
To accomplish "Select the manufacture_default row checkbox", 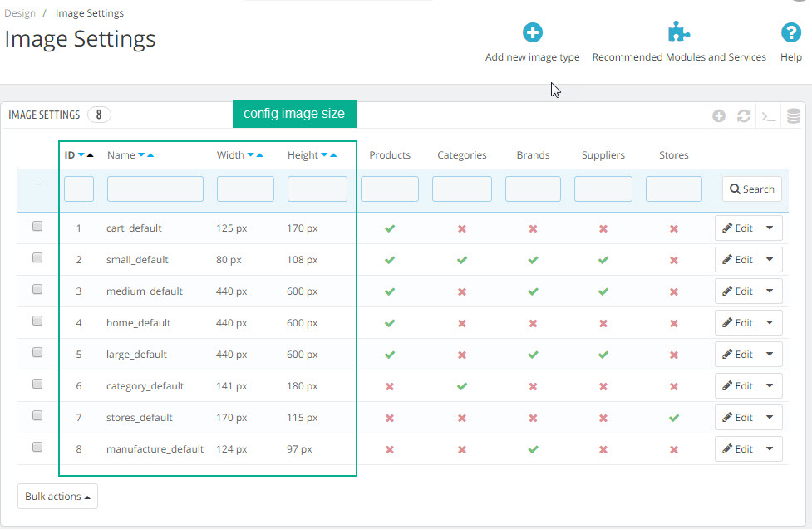I will (x=37, y=448).
